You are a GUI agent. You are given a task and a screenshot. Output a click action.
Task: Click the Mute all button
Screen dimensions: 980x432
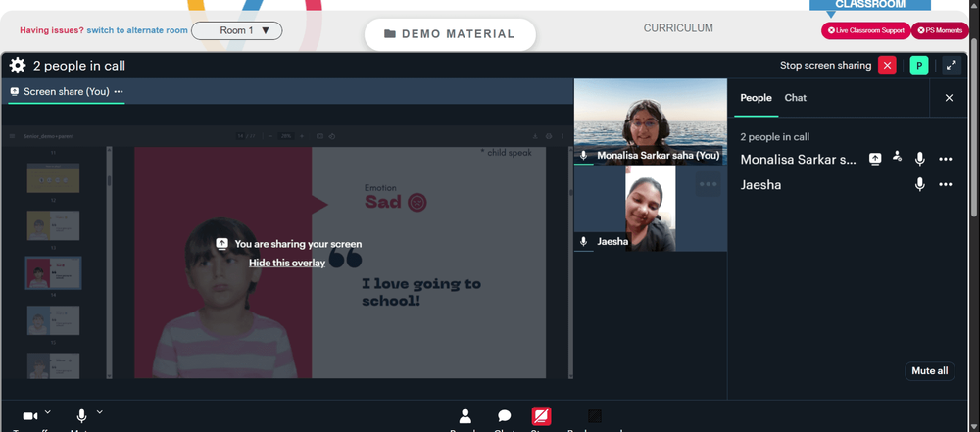[929, 370]
